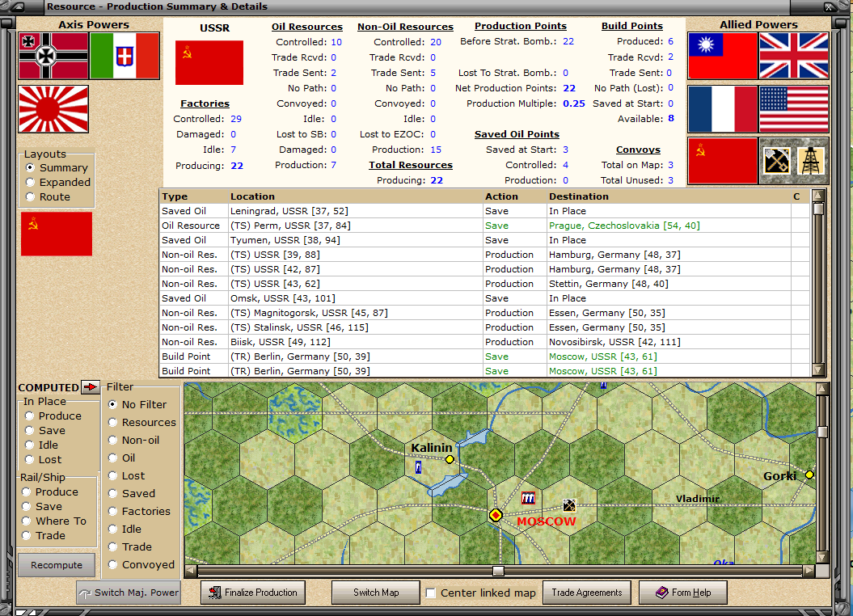Click the factory icon near Moscow

coord(528,497)
